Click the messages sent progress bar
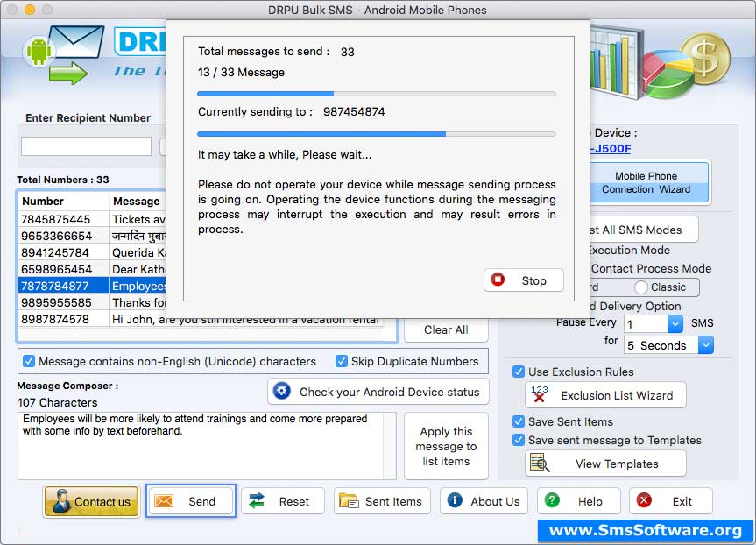The height and width of the screenshot is (545, 756). click(x=377, y=94)
